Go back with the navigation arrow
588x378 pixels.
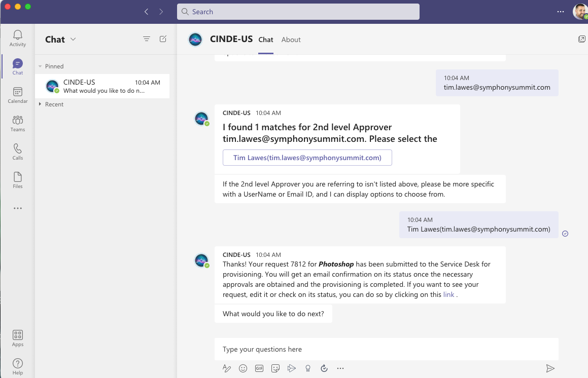(x=146, y=12)
